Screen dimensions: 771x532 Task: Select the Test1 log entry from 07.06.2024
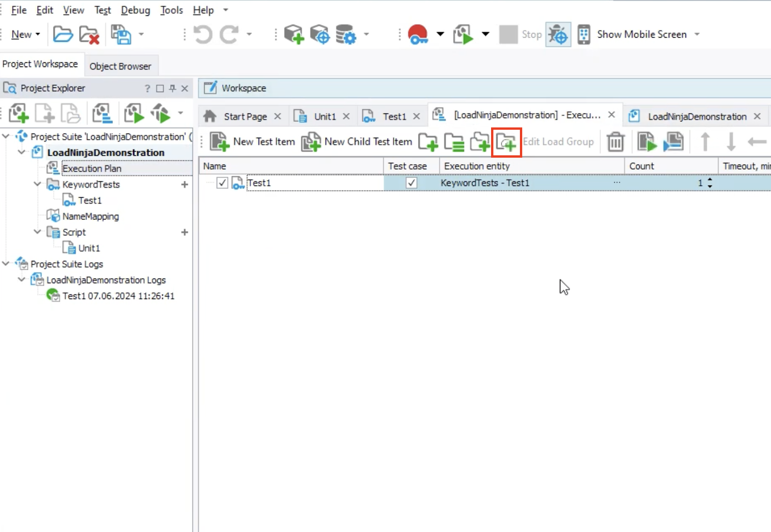tap(118, 296)
